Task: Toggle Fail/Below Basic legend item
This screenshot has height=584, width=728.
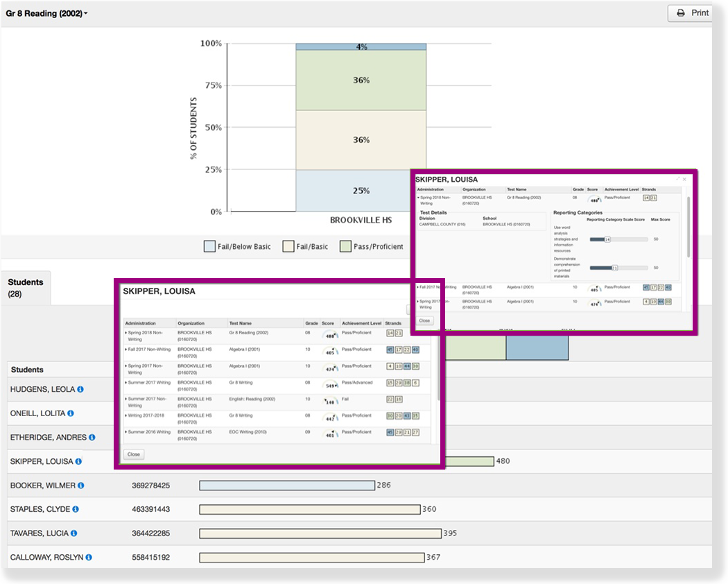Action: coord(237,247)
